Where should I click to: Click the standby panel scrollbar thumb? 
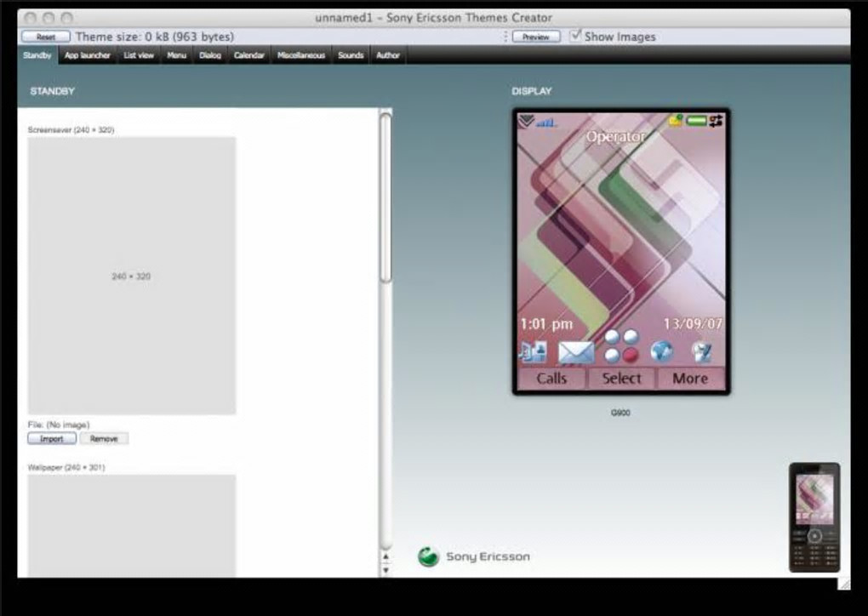tap(385, 197)
